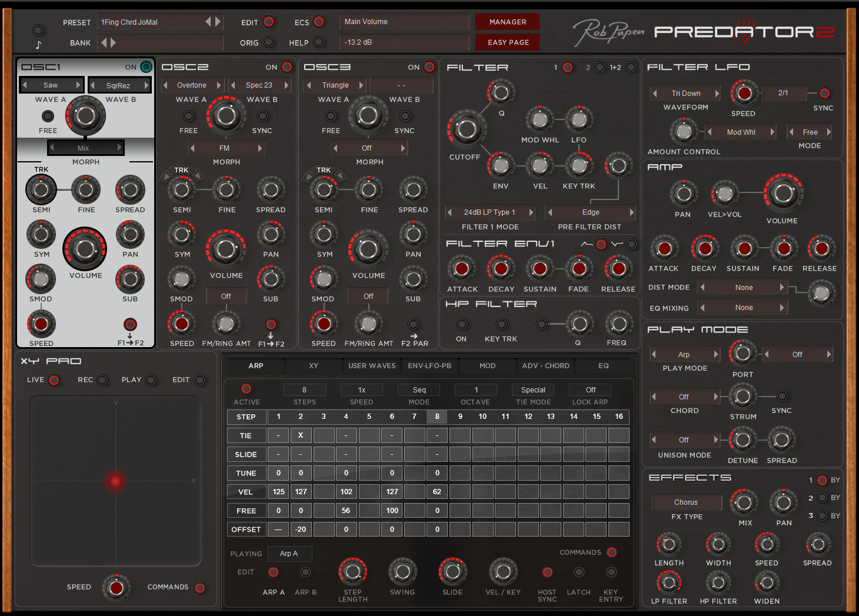Click the OSC2 FM/Ring Amt knob
The width and height of the screenshot is (859, 616).
[226, 323]
